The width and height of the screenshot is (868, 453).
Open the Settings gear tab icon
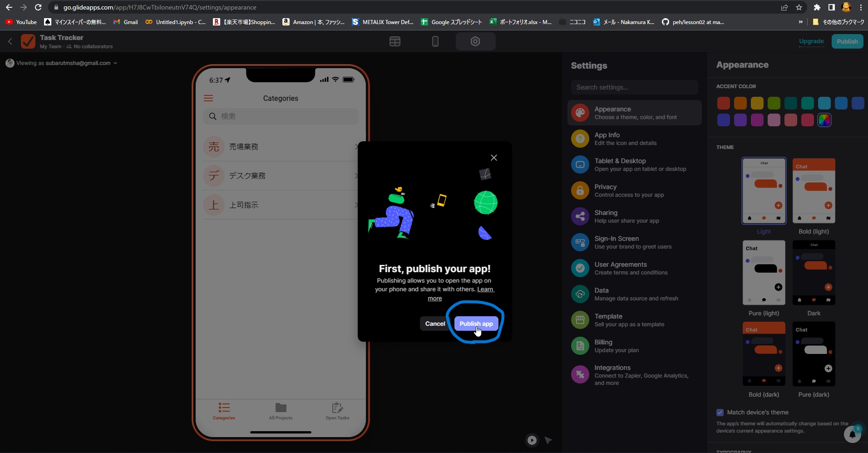pyautogui.click(x=475, y=41)
